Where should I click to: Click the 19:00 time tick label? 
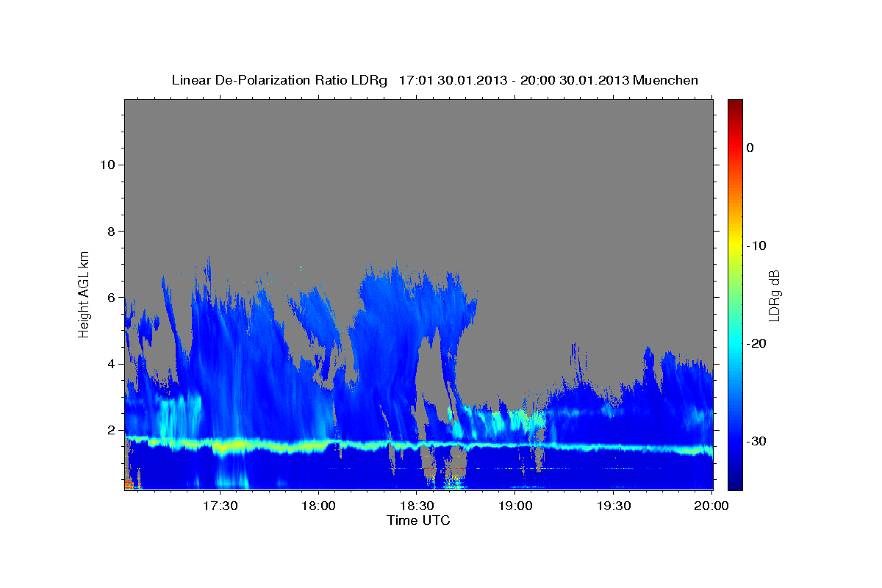click(x=515, y=506)
